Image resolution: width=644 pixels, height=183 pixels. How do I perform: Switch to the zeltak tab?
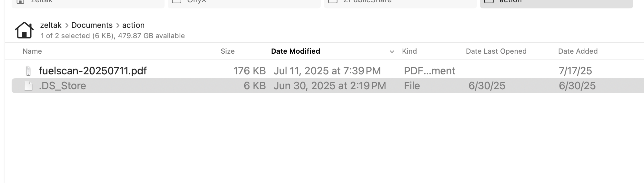click(x=88, y=3)
